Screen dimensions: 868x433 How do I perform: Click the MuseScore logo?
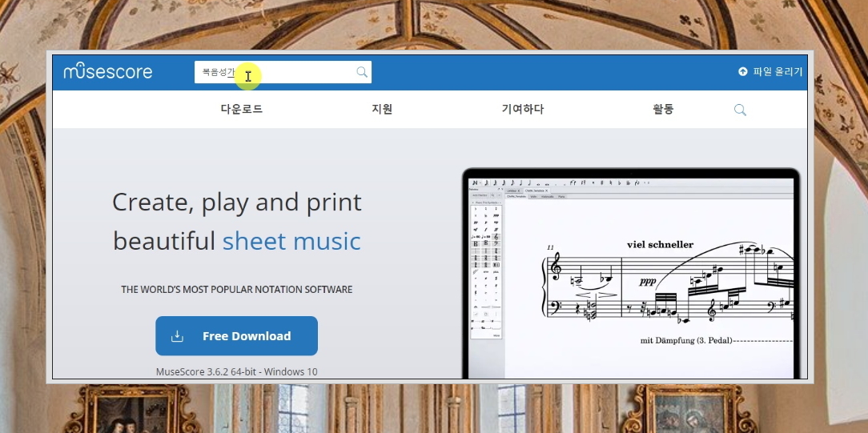click(x=108, y=71)
